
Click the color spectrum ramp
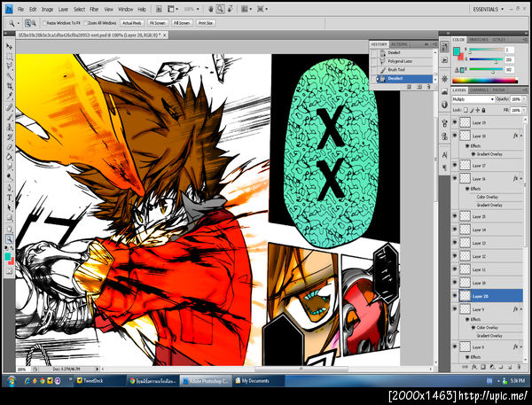tap(485, 81)
